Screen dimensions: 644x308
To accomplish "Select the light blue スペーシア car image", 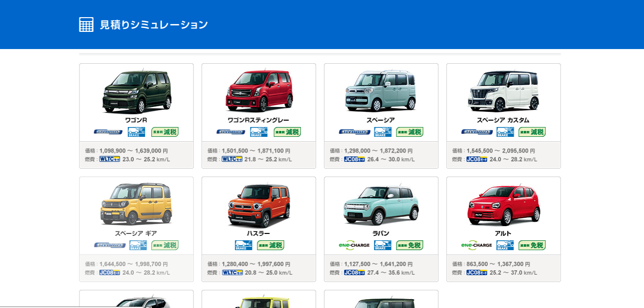I will (x=381, y=91).
